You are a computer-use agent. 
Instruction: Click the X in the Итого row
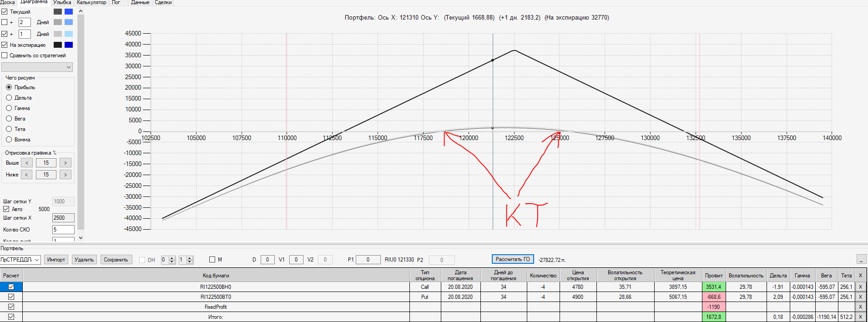[x=860, y=317]
